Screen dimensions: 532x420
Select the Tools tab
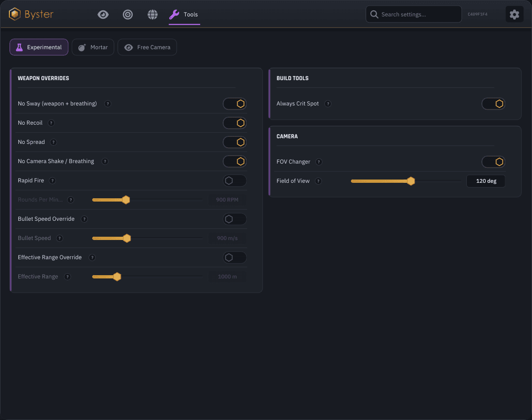[184, 15]
